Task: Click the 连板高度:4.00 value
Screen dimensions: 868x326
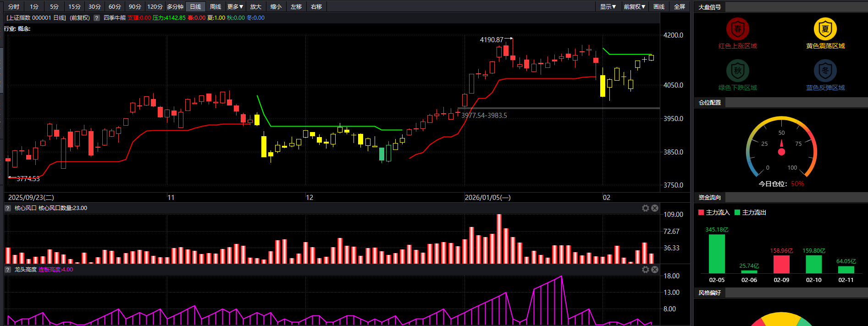Action: [56, 270]
